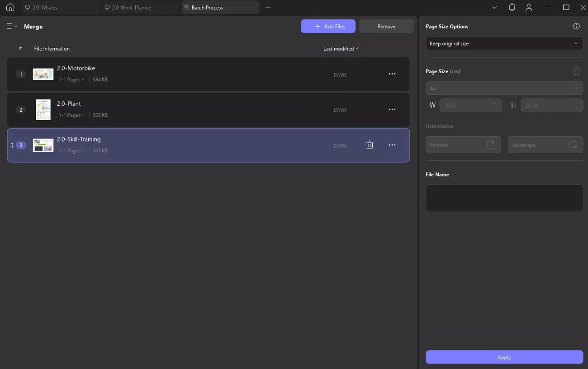Switch to the 2.0-Work-Planner tab
Image resolution: width=588 pixels, height=369 pixels.
[x=141, y=7]
